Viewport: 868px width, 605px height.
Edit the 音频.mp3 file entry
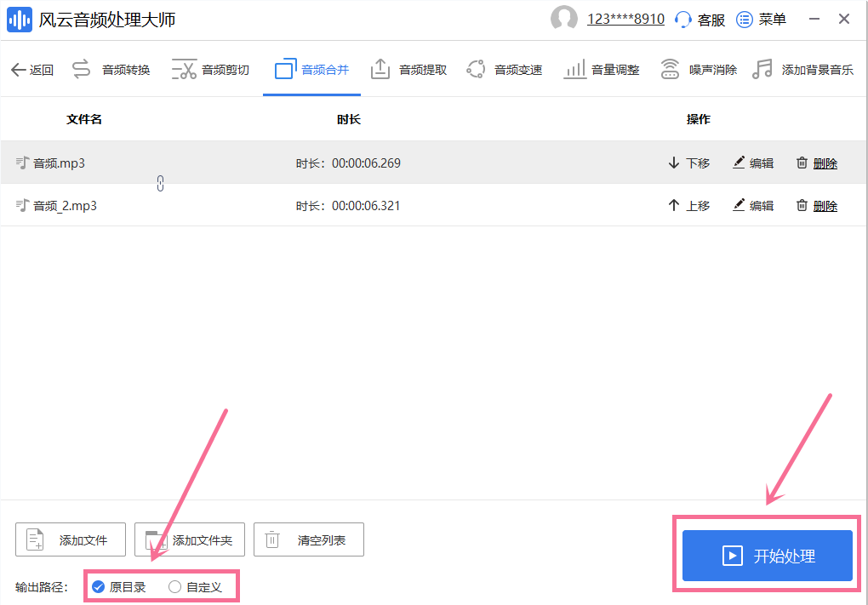click(753, 163)
